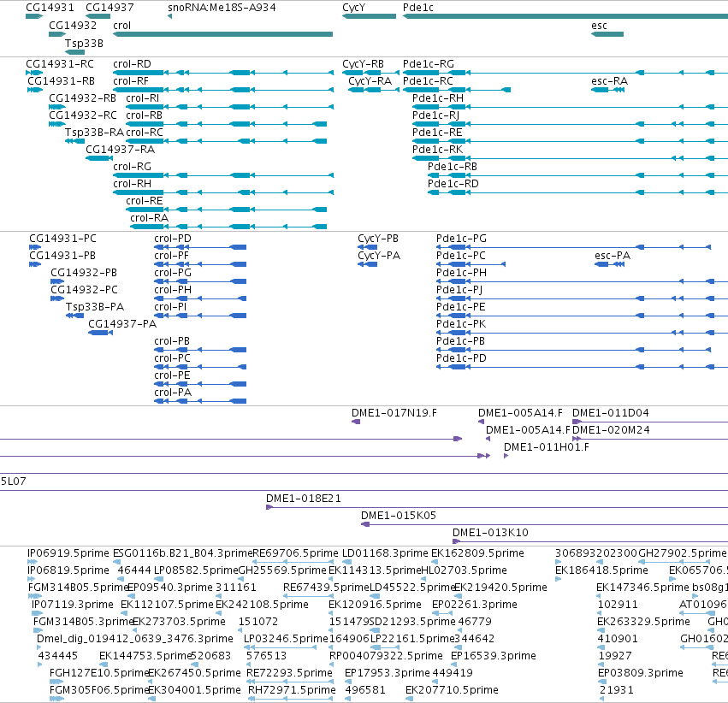
Task: Select the CG14937 gene
Action: pos(98,16)
